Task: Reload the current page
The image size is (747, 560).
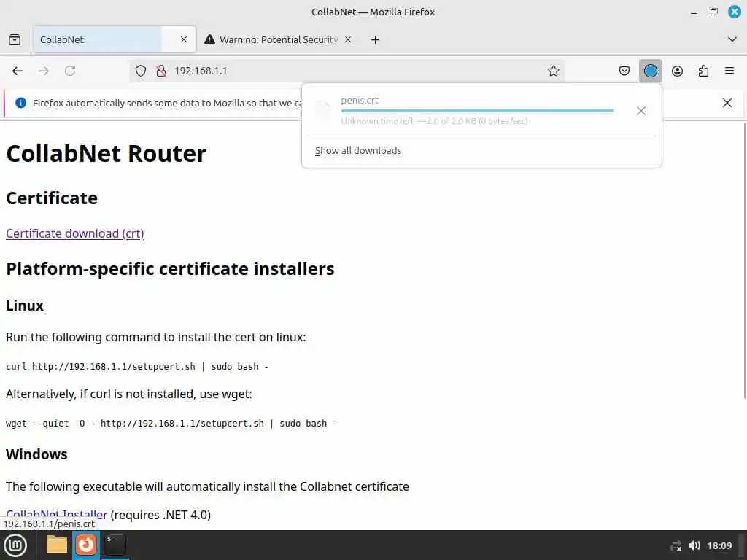Action: [70, 71]
